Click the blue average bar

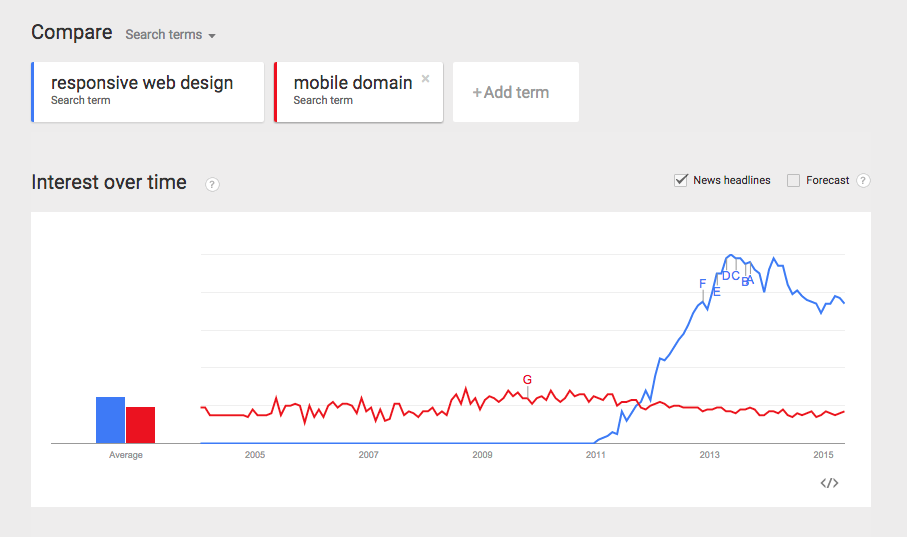point(110,419)
